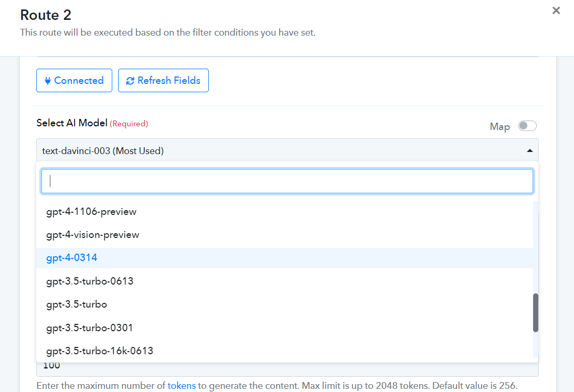The height and width of the screenshot is (392, 574).
Task: Choose gpt-4-vision-preview model option
Action: pyautogui.click(x=284, y=234)
